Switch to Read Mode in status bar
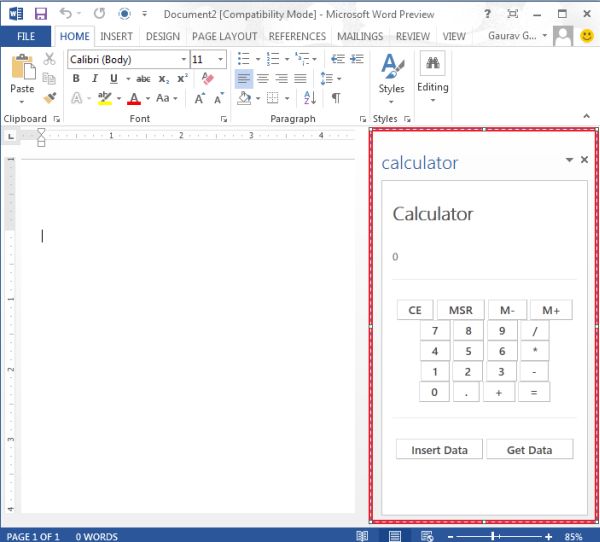Screen dimensions: 600x542 362,536
